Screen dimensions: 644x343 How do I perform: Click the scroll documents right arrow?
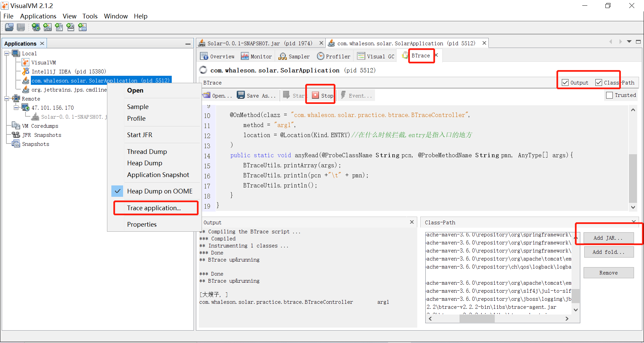coord(620,42)
